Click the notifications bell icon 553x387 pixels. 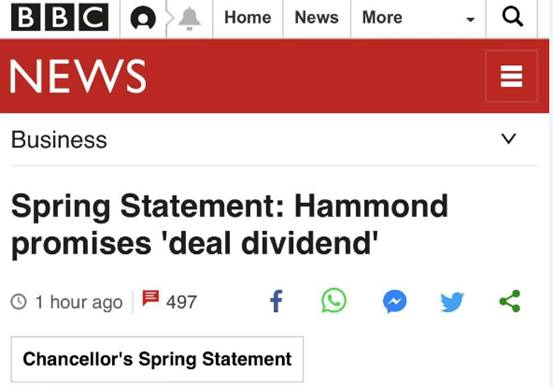point(189,18)
